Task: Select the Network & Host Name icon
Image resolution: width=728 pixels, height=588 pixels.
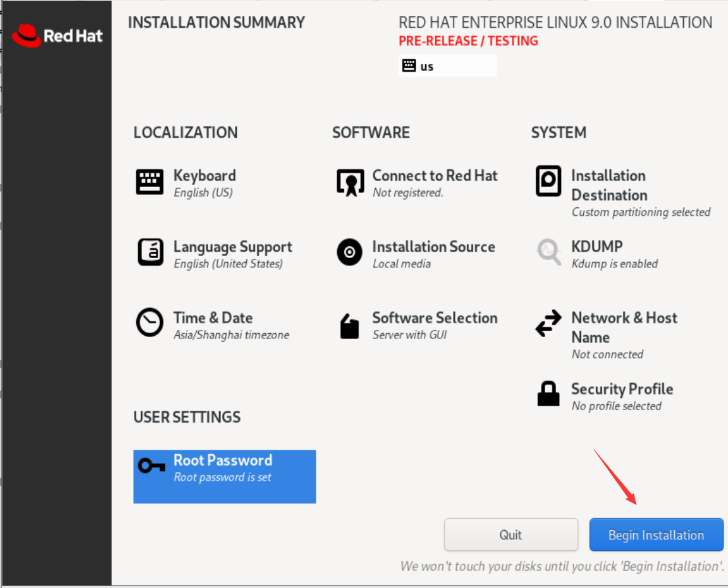Action: (548, 324)
